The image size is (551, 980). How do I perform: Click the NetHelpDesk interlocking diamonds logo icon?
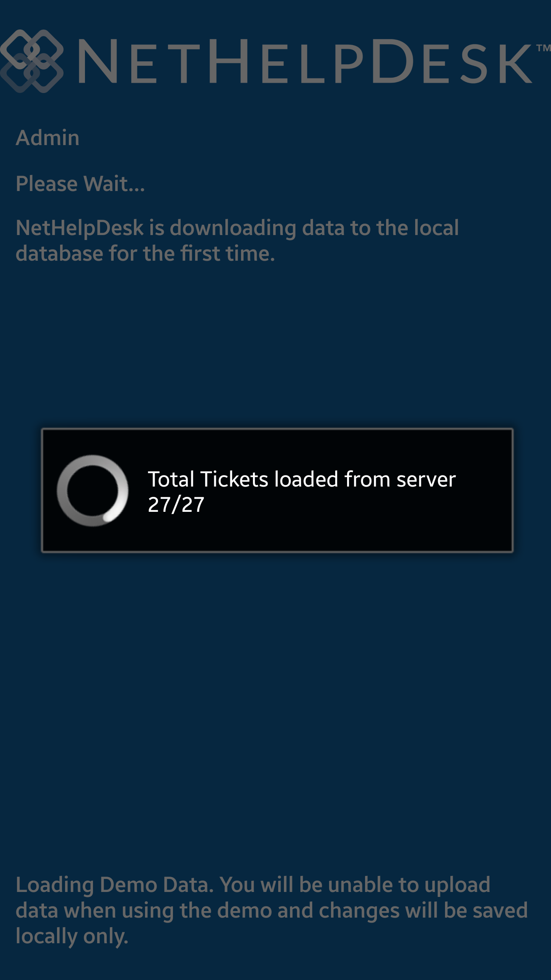(x=32, y=61)
